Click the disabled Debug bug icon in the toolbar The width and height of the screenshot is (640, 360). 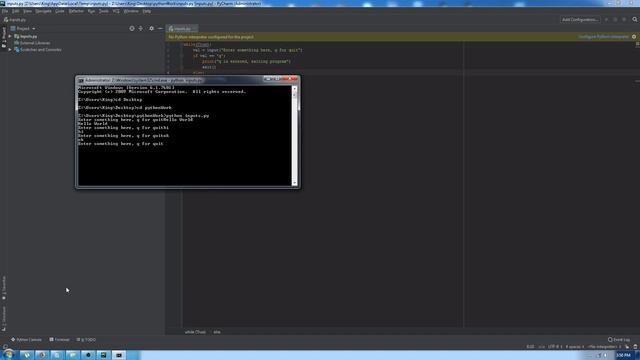click(616, 20)
